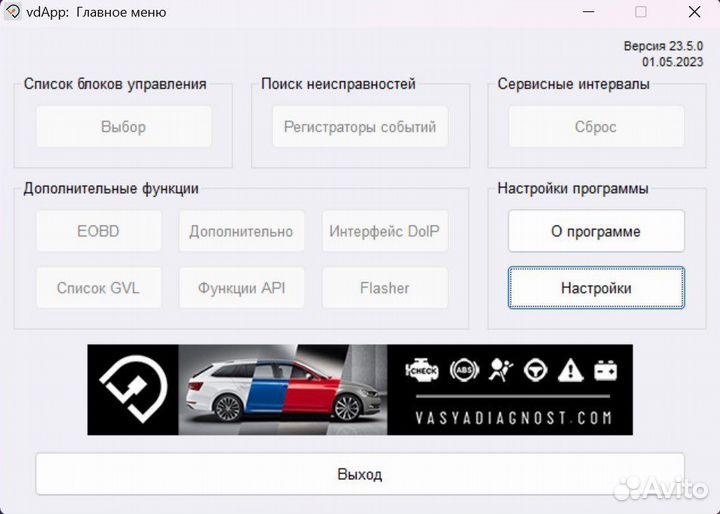The height and width of the screenshot is (514, 720).
Task: Click the Выбор control unit selection button
Action: click(x=124, y=127)
